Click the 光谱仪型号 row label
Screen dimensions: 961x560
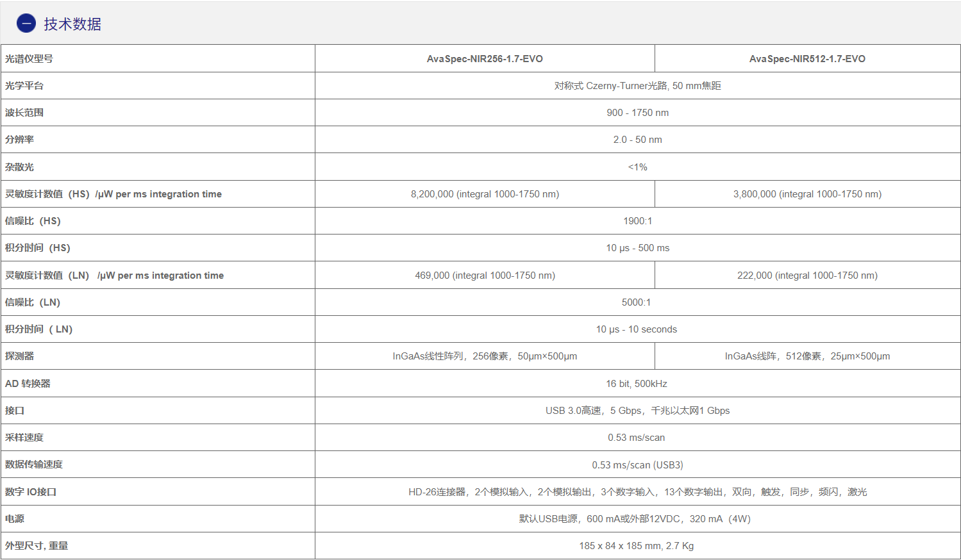(29, 59)
